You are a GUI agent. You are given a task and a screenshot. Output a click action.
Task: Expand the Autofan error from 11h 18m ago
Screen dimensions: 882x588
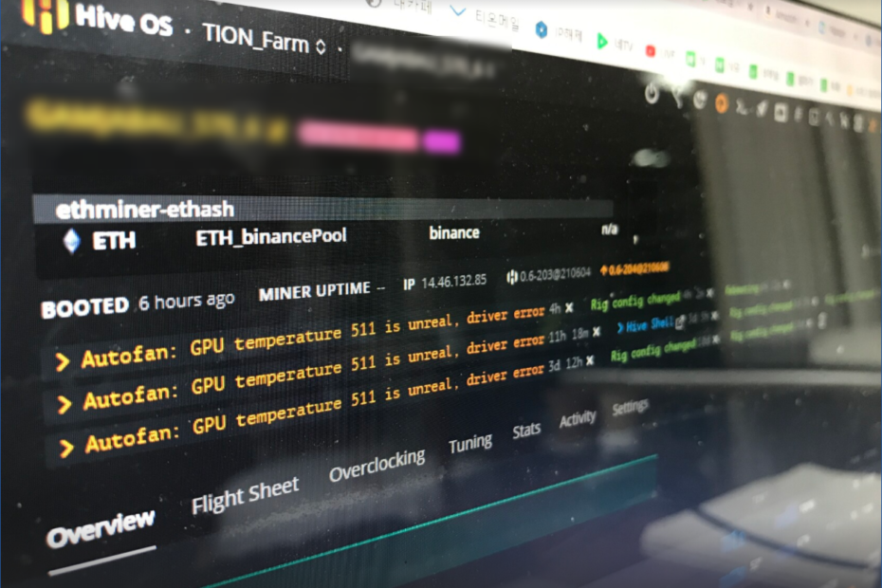64,403
